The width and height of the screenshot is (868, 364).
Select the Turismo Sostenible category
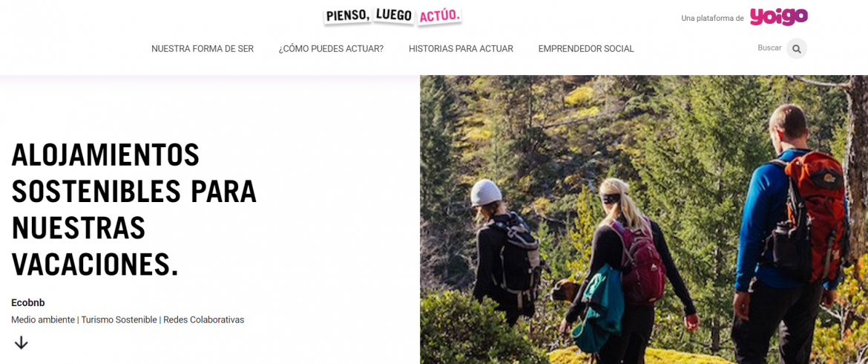click(119, 319)
